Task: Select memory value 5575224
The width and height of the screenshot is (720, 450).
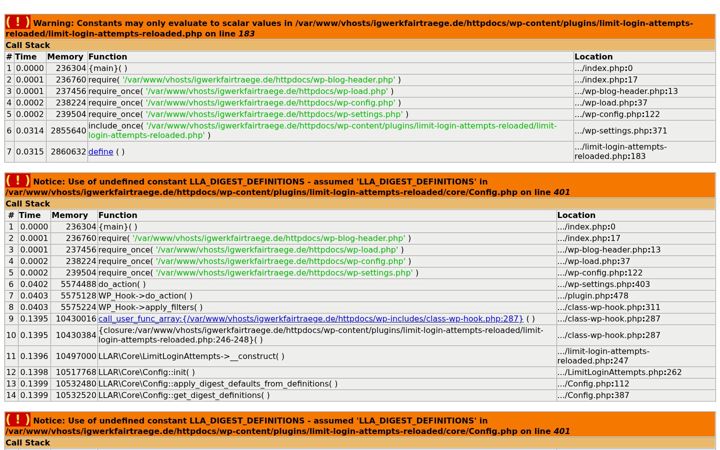Action: point(78,307)
